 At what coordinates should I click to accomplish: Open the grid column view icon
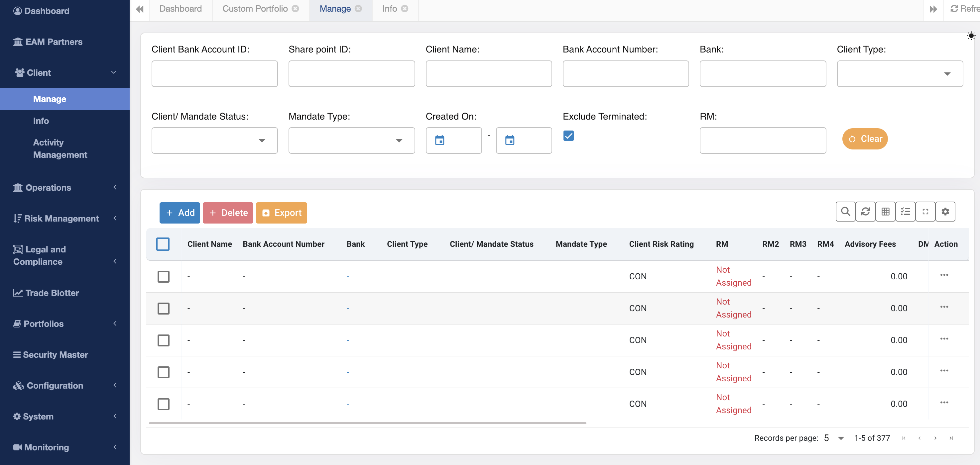(x=885, y=212)
